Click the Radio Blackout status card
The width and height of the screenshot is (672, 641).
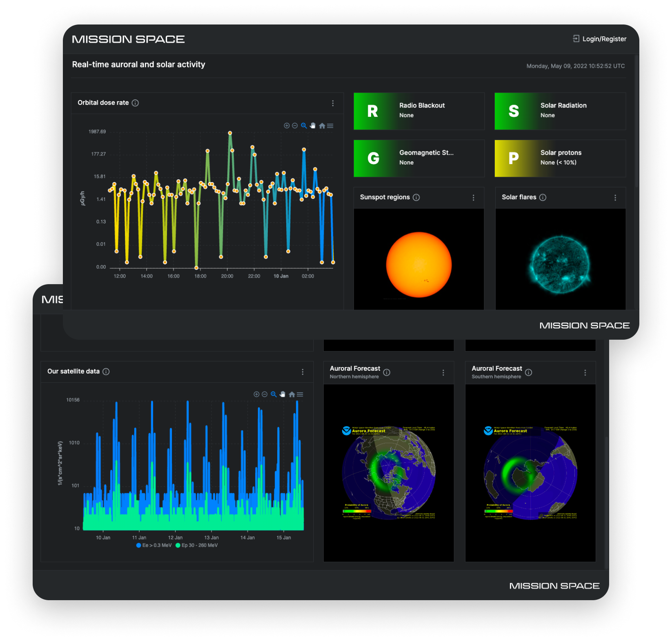(418, 111)
